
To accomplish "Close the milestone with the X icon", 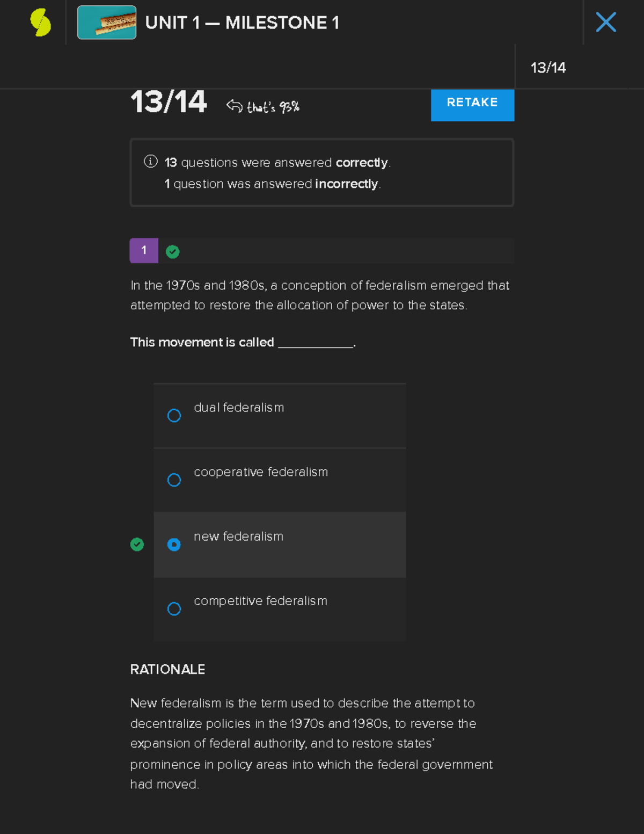I will pos(606,23).
